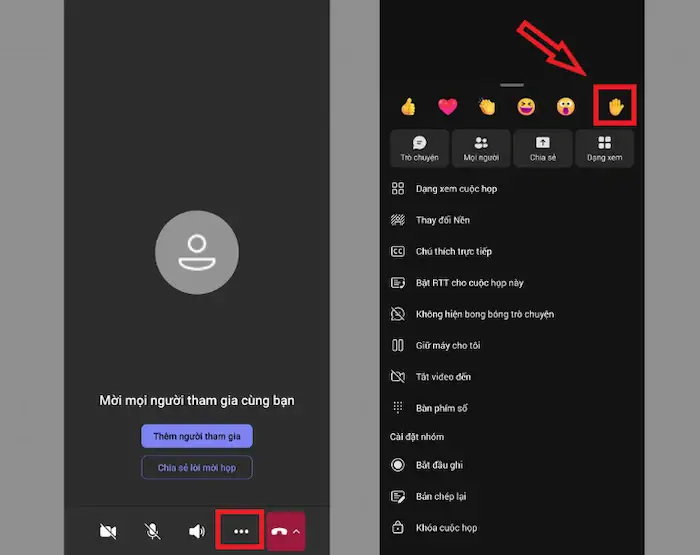Open the Trò chuyện chat tab

pyautogui.click(x=419, y=148)
